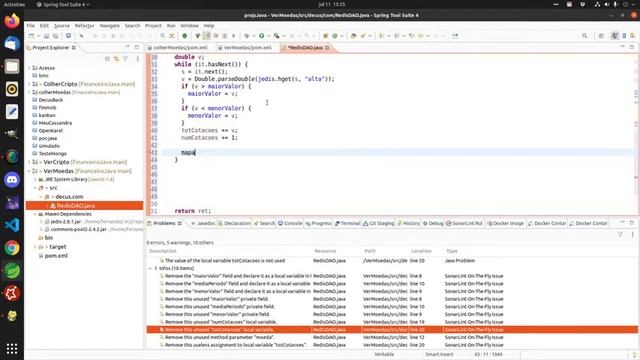Image resolution: width=640 pixels, height=360 pixels.
Task: Open Thunderbird mail from the dock
Action: point(12,43)
